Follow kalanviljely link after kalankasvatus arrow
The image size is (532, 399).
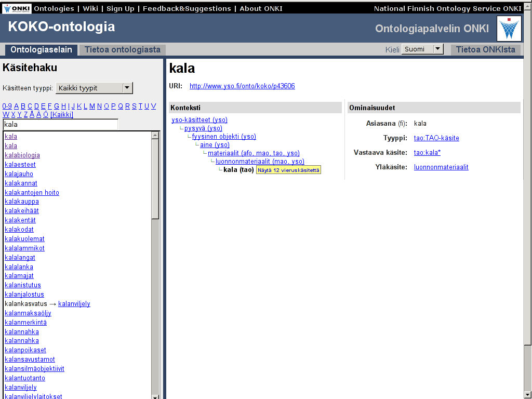[x=74, y=303]
